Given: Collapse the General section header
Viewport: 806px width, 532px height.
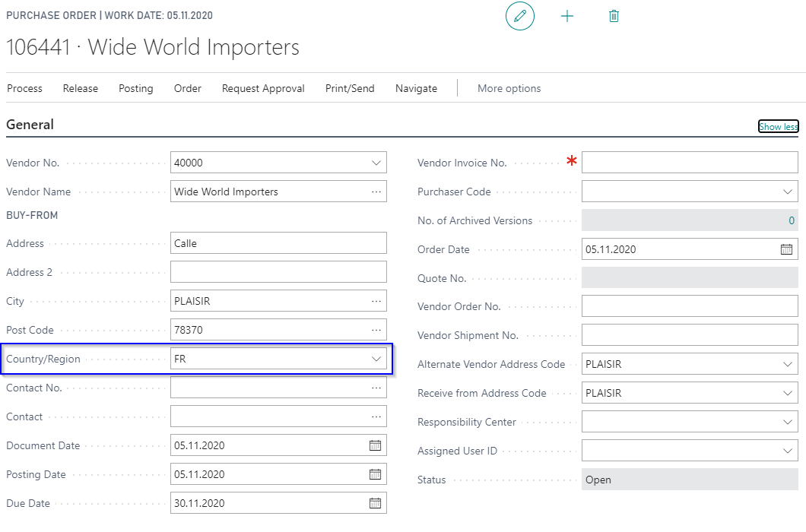Looking at the screenshot, I should pyautogui.click(x=30, y=125).
